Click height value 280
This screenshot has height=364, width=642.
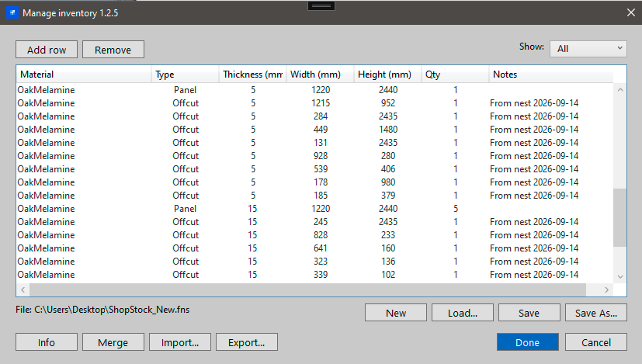point(388,155)
